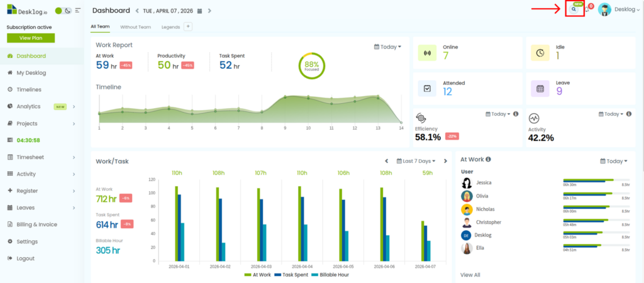Go to the next date arrow
Image resolution: width=644 pixels, height=283 pixels.
(209, 11)
